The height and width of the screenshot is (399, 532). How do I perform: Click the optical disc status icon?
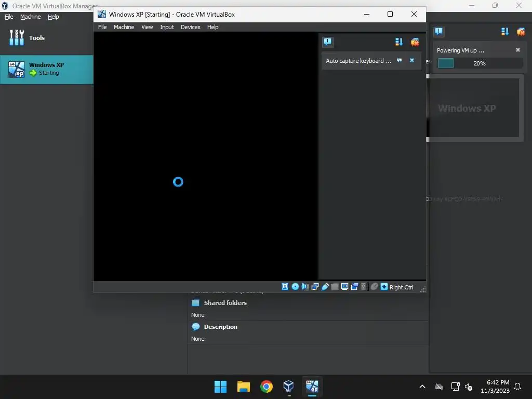pos(295,287)
